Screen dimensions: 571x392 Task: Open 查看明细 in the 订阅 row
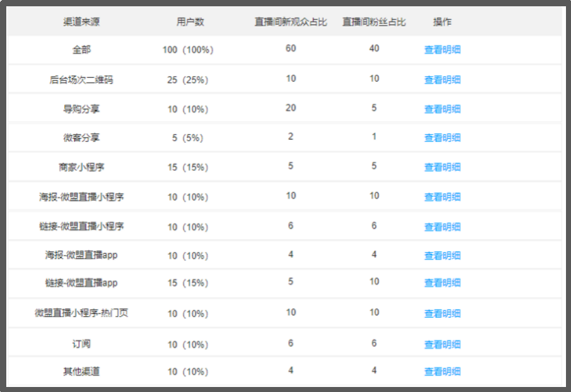[x=442, y=344]
